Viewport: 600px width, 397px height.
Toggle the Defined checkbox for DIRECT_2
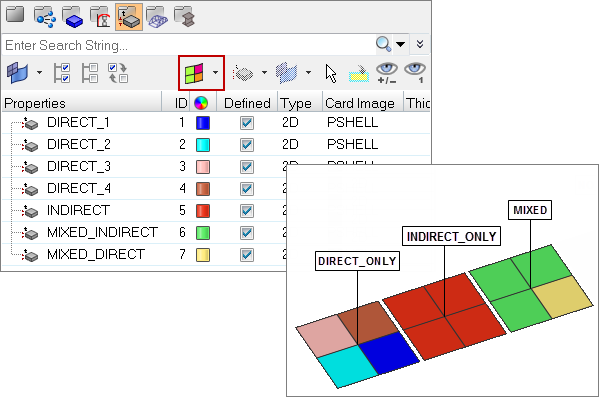pos(247,145)
